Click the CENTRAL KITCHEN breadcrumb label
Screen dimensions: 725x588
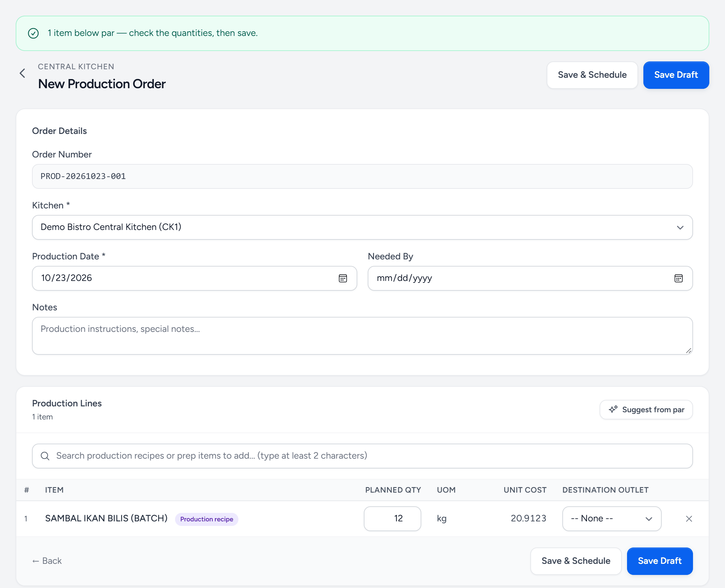[x=76, y=66]
